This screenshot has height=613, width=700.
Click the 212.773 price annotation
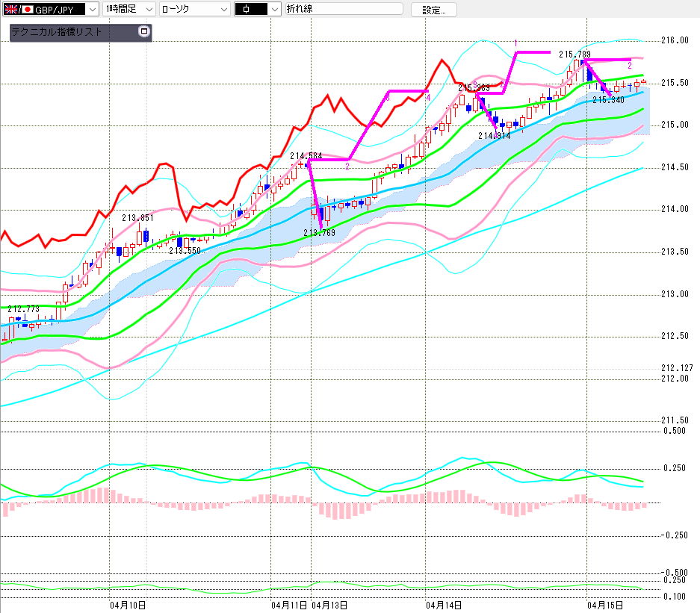[x=23, y=308]
